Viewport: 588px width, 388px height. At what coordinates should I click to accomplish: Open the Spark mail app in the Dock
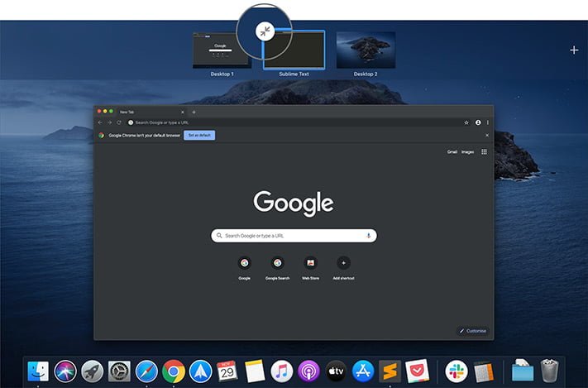(x=201, y=371)
